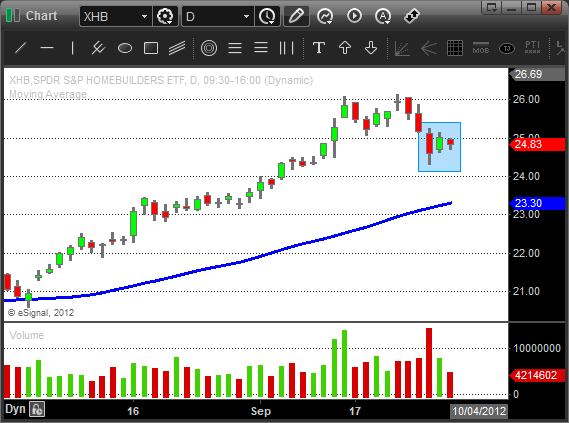Select the ellipse drawing tool
Screen dimensions: 569x423
click(x=125, y=48)
